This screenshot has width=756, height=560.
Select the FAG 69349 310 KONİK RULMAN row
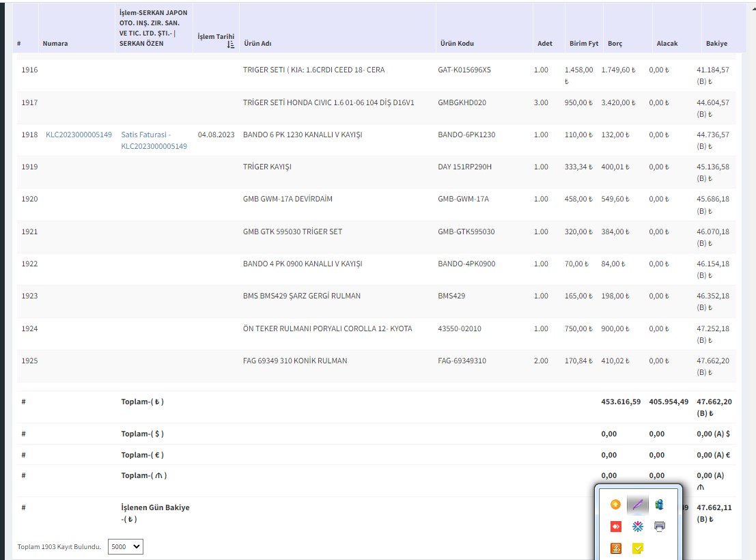(x=295, y=361)
